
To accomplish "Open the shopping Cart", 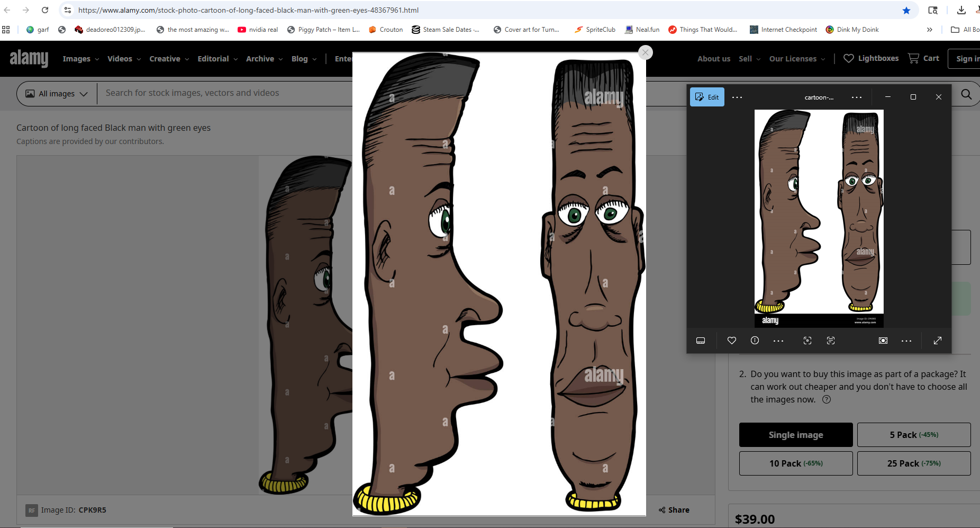I will click(x=923, y=58).
